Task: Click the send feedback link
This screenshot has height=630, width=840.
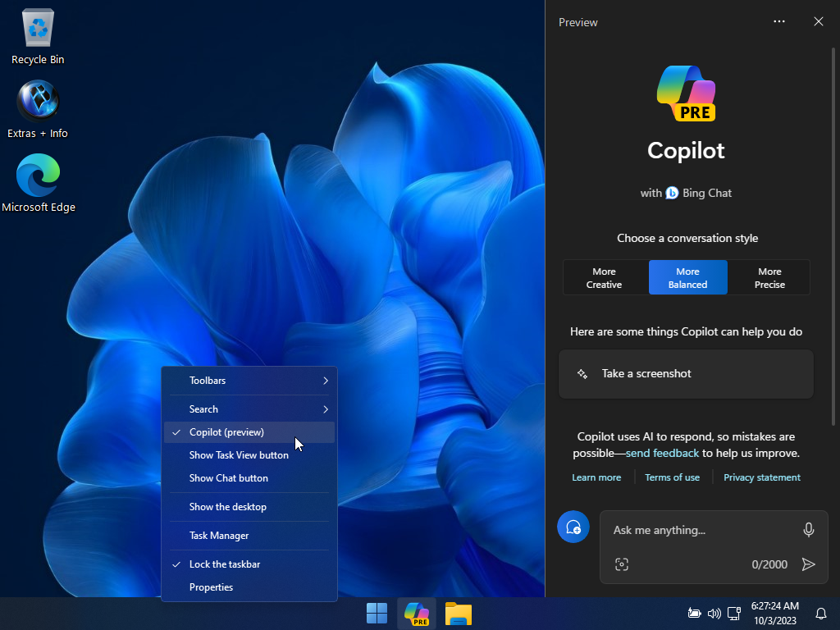Action: pos(662,453)
